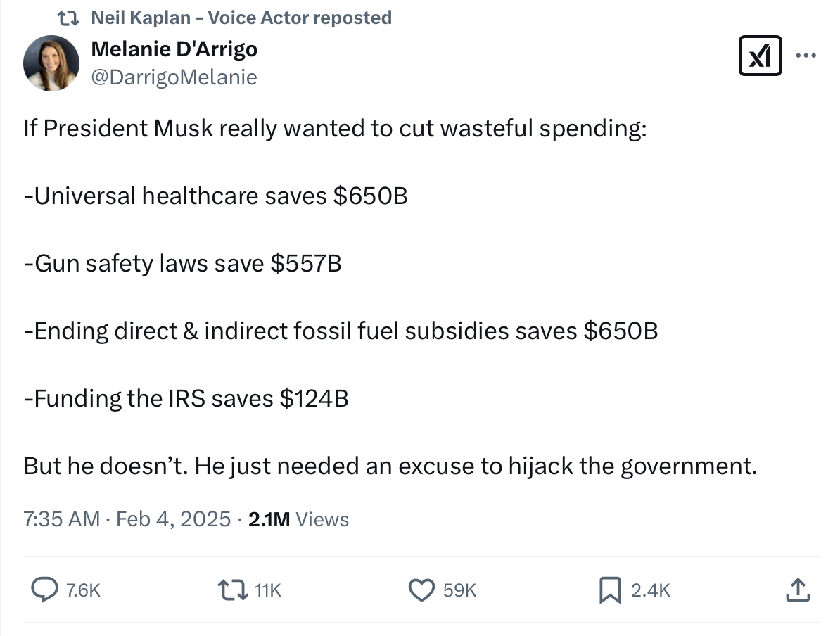Open the 7:35 AM · Feb 4, 2025 timestamp
The width and height of the screenshot is (840, 636).
pyautogui.click(x=127, y=519)
